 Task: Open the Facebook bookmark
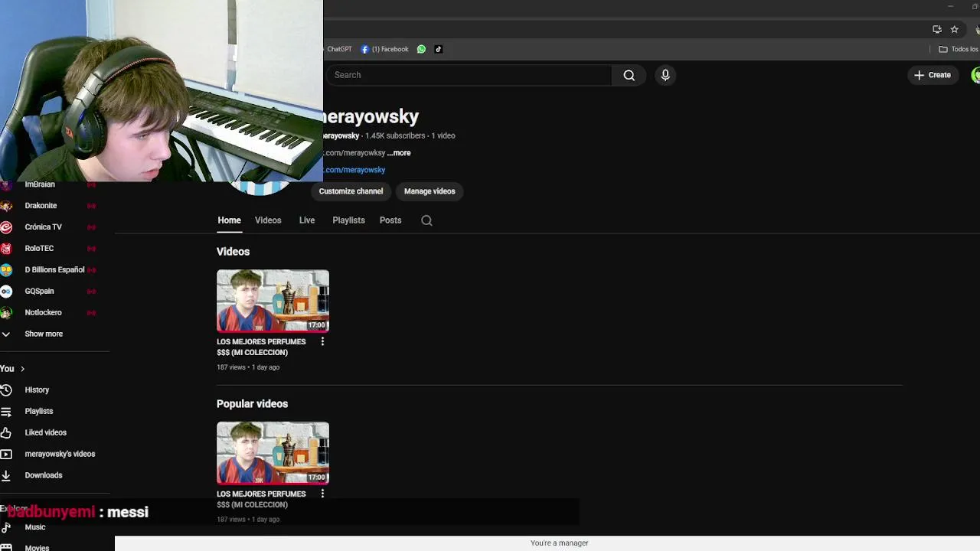[x=385, y=49]
